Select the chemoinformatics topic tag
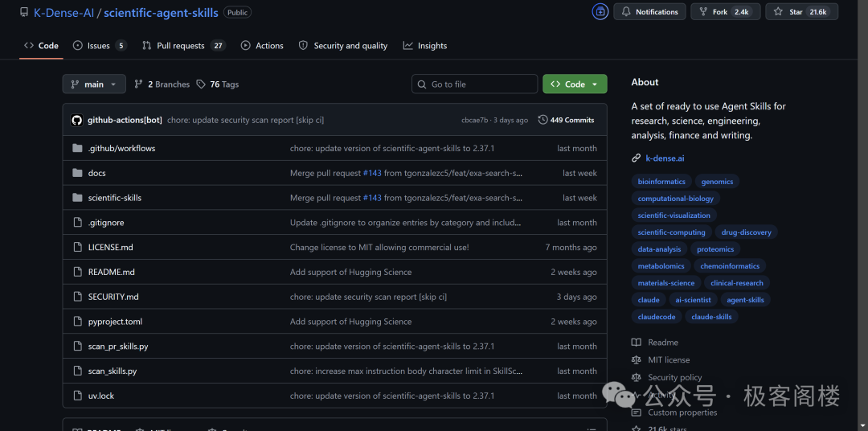This screenshot has width=868, height=431. click(730, 266)
